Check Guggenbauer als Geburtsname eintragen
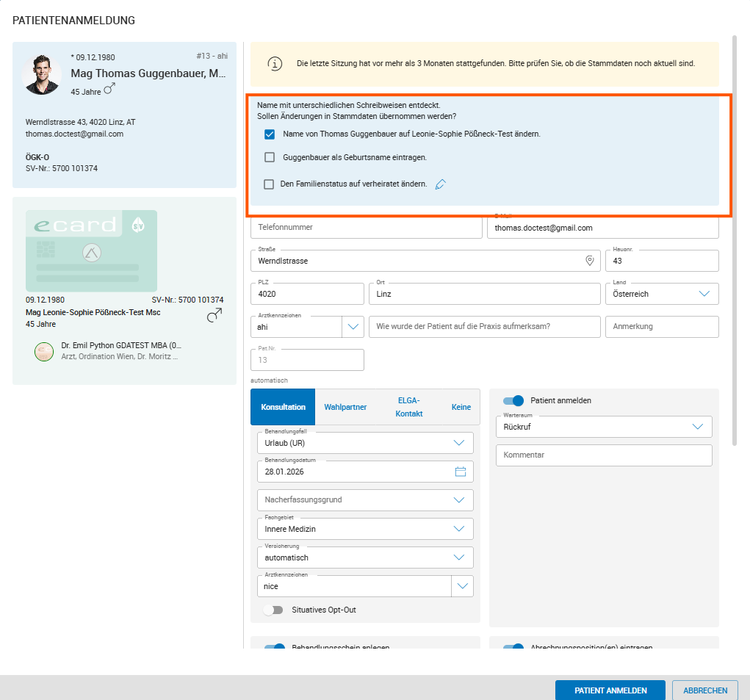The height and width of the screenshot is (700, 750). (270, 157)
